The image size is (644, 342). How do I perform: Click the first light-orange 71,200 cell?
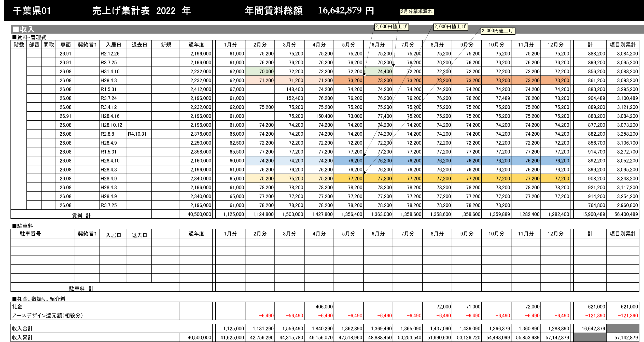click(260, 80)
